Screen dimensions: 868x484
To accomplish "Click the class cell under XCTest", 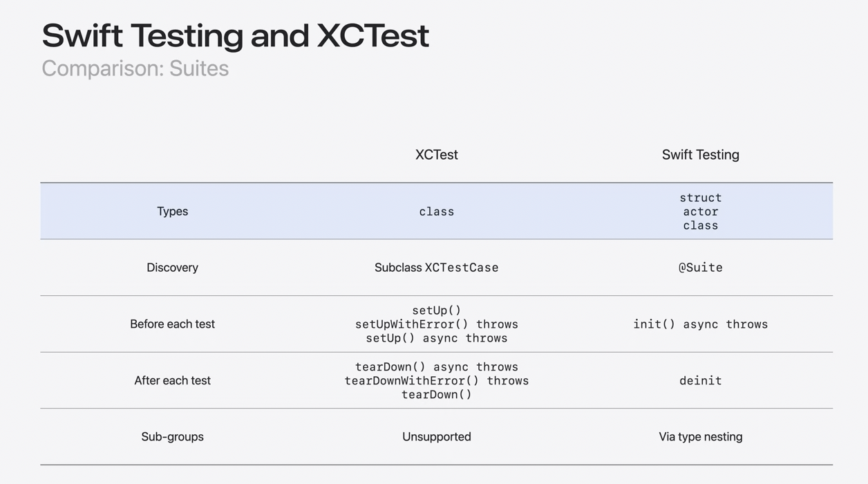I will click(436, 212).
